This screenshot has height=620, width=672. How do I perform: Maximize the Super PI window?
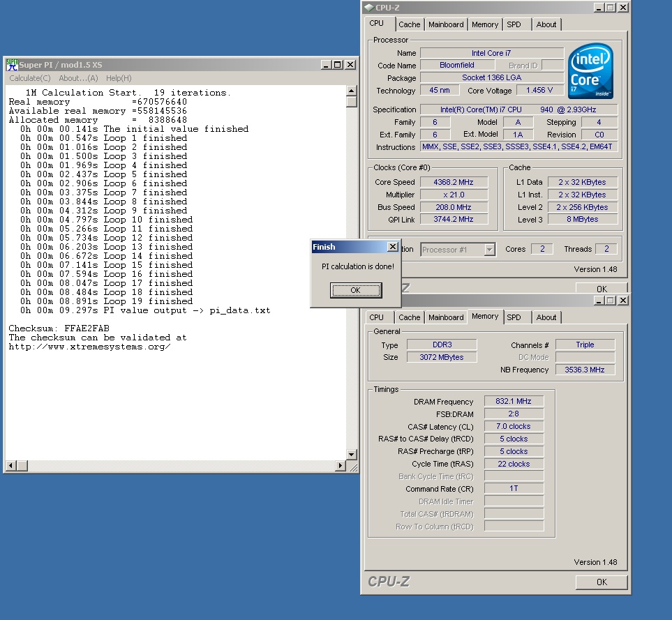[x=338, y=65]
